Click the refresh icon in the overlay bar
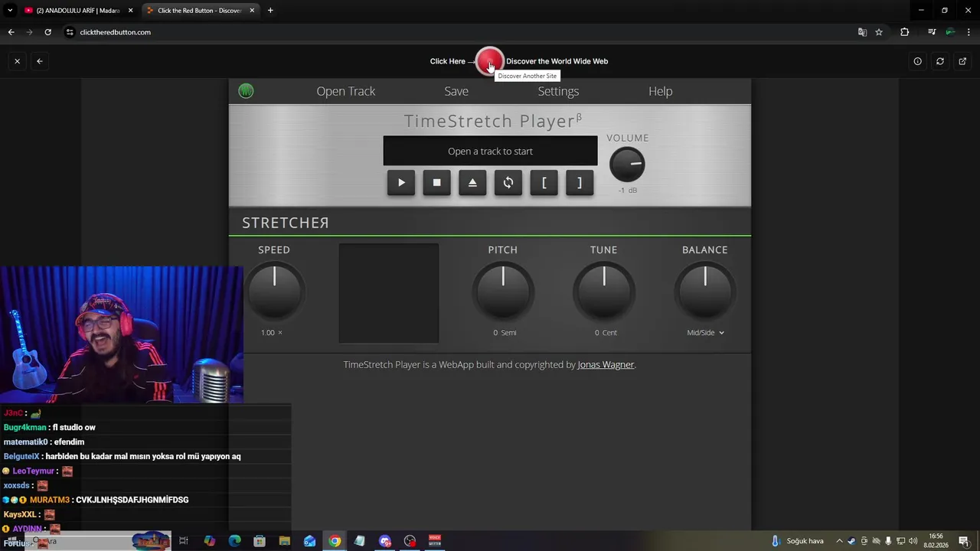The image size is (980, 551). coord(940,61)
